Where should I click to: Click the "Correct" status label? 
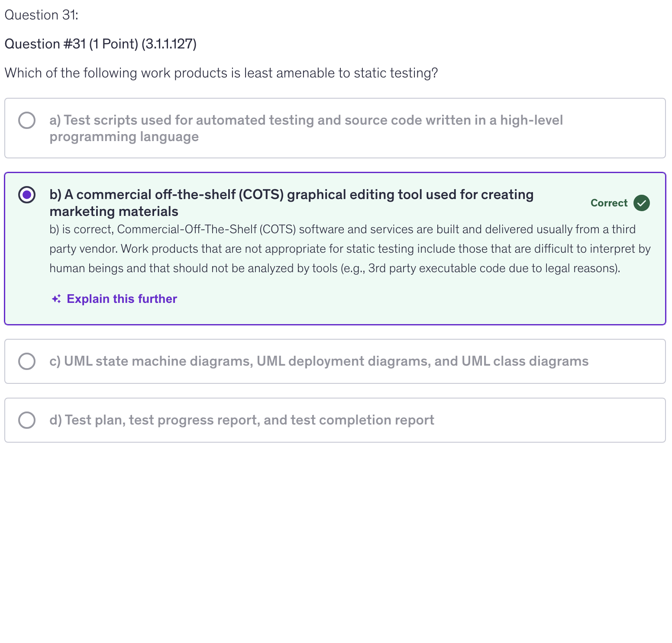[608, 203]
